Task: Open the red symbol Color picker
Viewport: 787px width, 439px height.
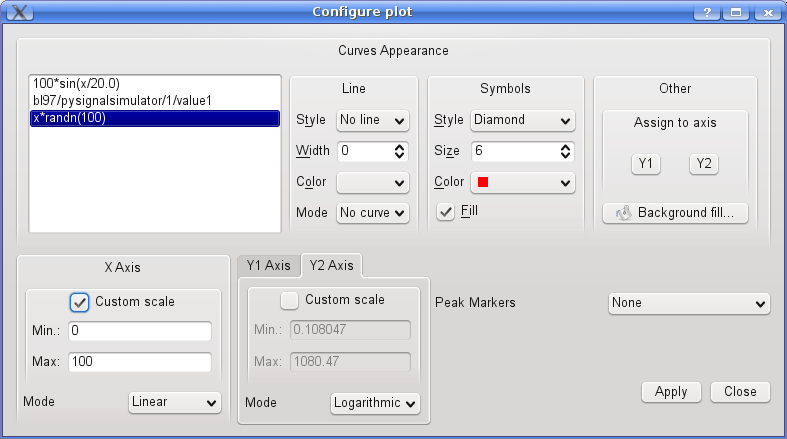Action: click(x=523, y=183)
